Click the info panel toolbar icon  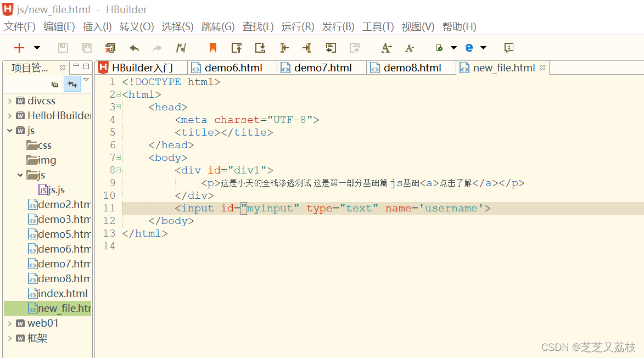coord(508,48)
